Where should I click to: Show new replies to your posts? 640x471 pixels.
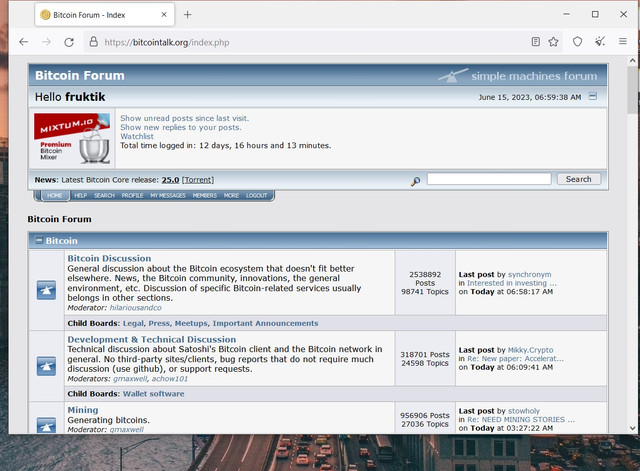point(180,127)
